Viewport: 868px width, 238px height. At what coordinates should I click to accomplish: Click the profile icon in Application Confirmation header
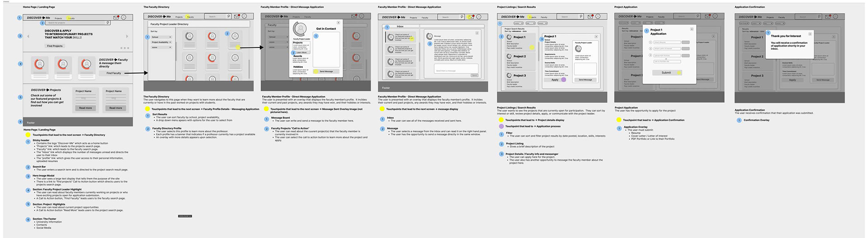click(x=835, y=16)
